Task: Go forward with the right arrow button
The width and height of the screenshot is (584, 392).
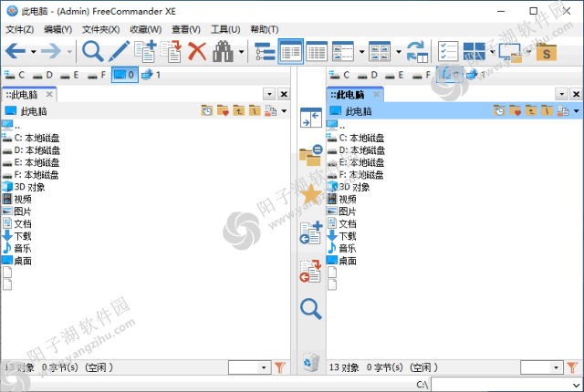Action: (51, 51)
